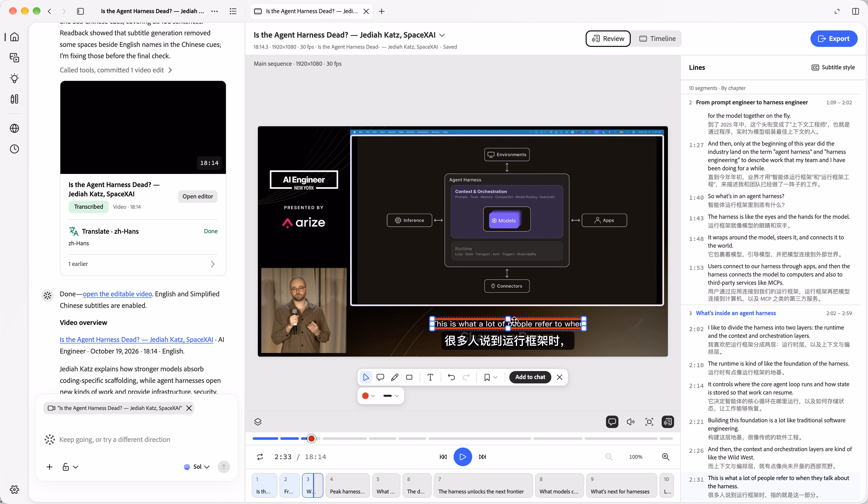Select the arrow pointer annotation tool
Screen dimensions: 868x504
click(x=366, y=377)
